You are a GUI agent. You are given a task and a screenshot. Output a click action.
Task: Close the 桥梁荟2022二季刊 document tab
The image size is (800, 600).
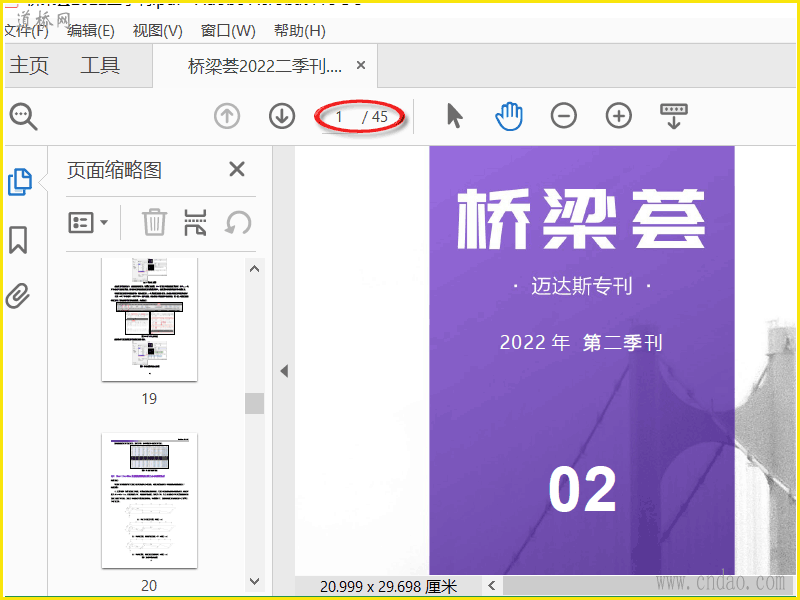click(x=361, y=65)
